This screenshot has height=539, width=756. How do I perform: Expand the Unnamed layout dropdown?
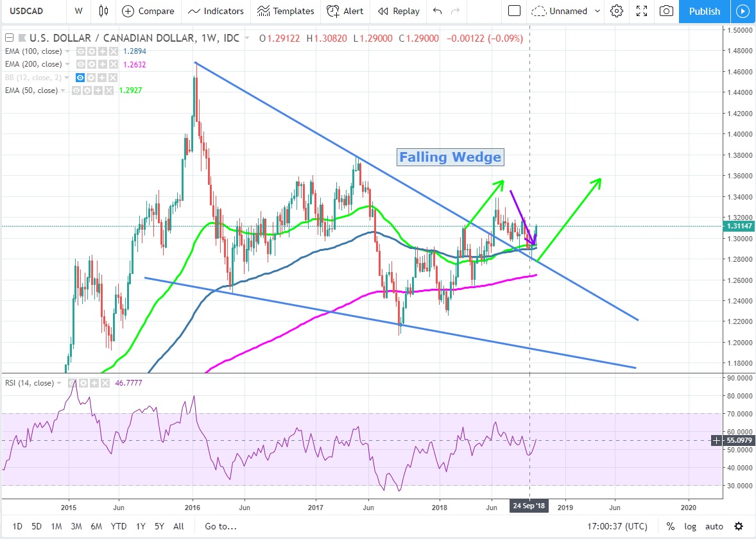click(x=598, y=11)
